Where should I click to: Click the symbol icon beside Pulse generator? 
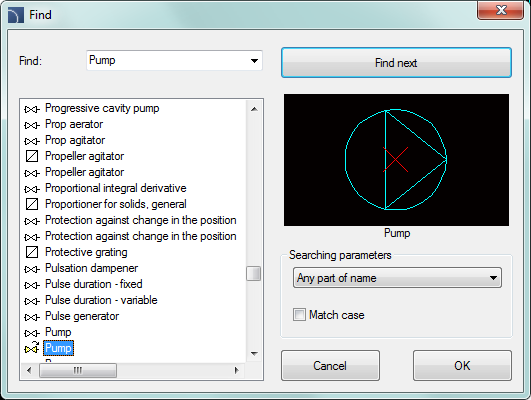pos(32,317)
